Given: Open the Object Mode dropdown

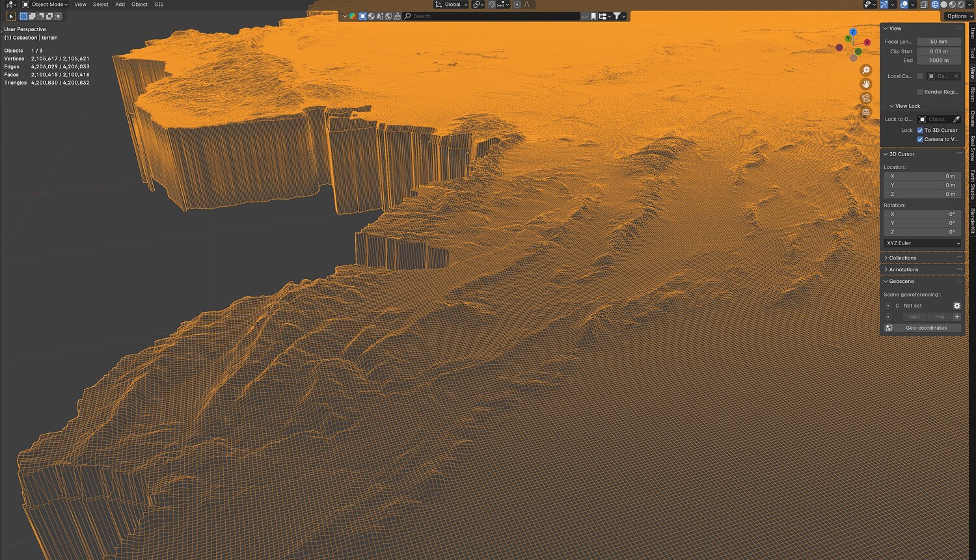Looking at the screenshot, I should pyautogui.click(x=45, y=5).
